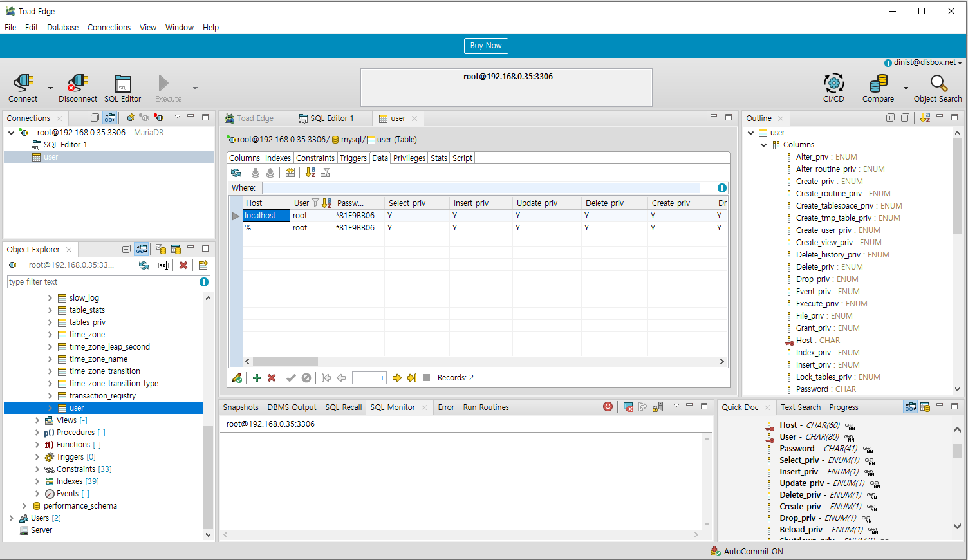The width and height of the screenshot is (968, 560).
Task: Go to next record with yellow arrow
Action: [396, 378]
